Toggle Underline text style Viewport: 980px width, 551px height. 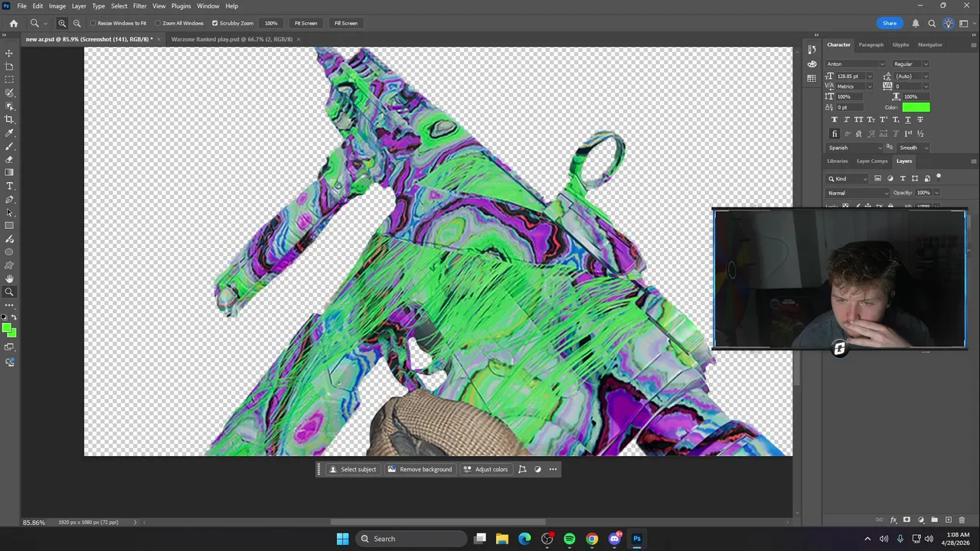tap(908, 119)
